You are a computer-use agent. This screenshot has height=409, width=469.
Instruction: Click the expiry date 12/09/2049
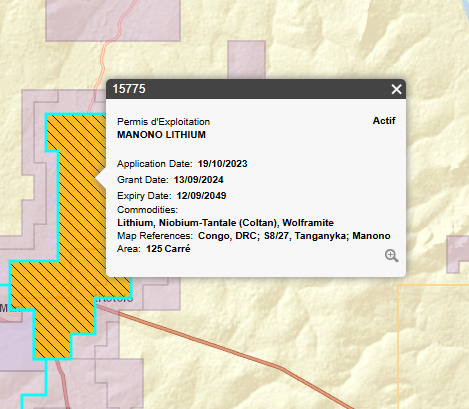pyautogui.click(x=201, y=196)
